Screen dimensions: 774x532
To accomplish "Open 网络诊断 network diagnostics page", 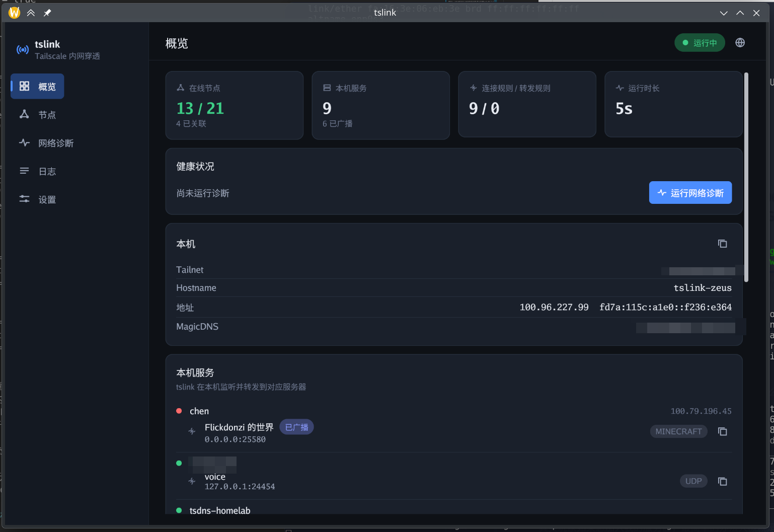I will 46,143.
